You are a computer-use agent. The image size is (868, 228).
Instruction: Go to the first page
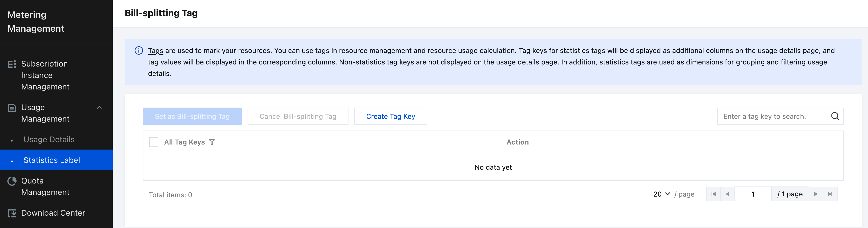[713, 194]
